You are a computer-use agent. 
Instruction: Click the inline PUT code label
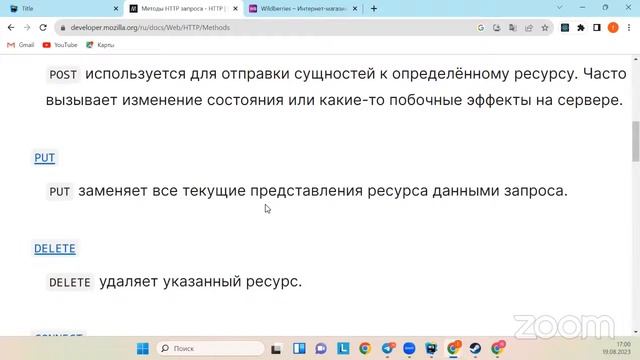click(60, 191)
